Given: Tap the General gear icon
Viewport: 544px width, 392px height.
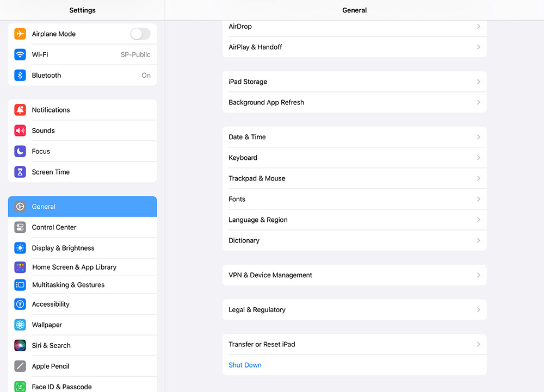Looking at the screenshot, I should [20, 207].
